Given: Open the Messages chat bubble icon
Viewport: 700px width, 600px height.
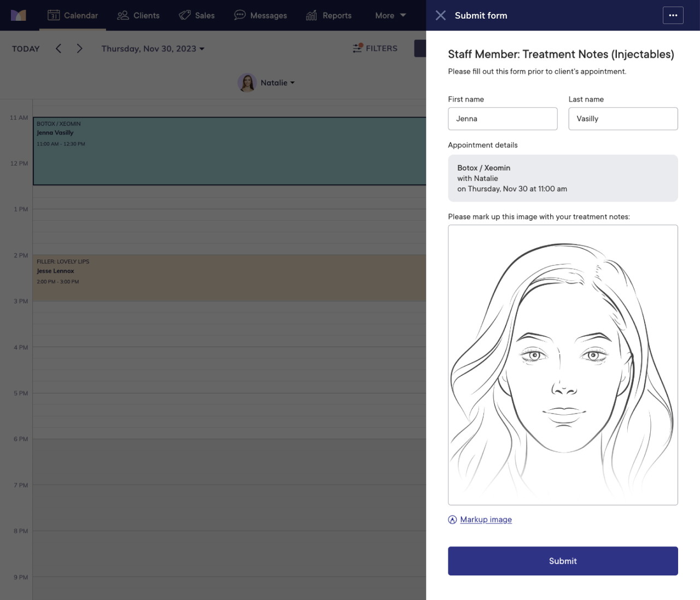Looking at the screenshot, I should tap(240, 15).
